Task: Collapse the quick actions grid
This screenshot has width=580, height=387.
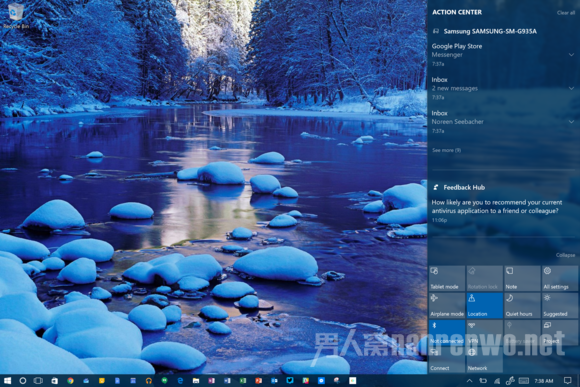Action: point(565,255)
